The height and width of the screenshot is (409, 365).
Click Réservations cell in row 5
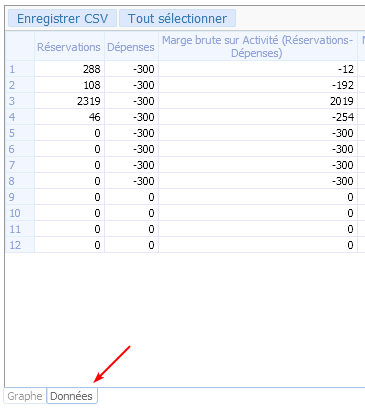(69, 133)
